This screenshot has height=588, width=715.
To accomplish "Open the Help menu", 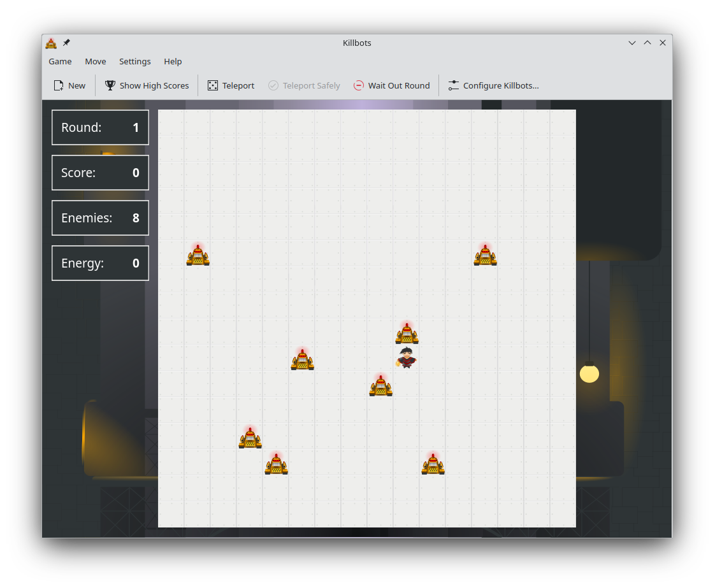I will pyautogui.click(x=173, y=61).
